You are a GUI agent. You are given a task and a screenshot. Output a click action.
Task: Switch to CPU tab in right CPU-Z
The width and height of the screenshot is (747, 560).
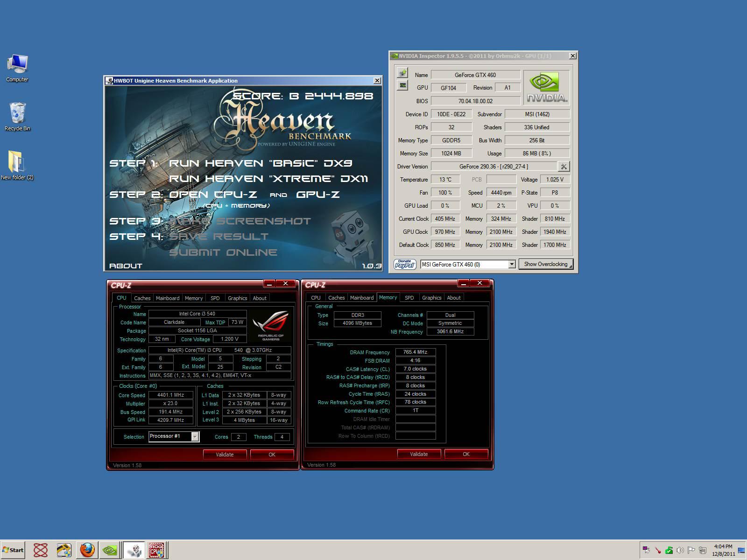[316, 298]
